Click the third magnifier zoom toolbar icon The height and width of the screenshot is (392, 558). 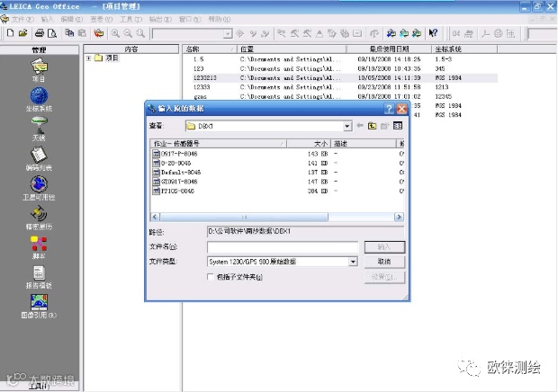pos(141,33)
